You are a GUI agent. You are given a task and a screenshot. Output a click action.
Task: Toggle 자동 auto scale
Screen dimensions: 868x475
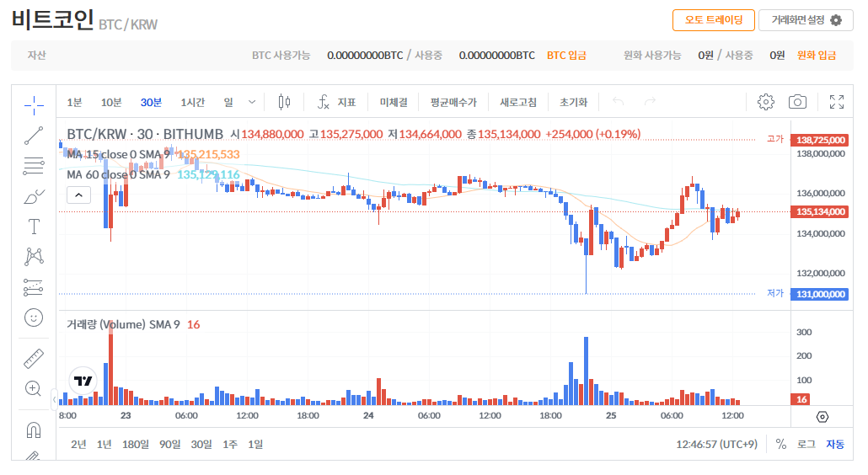tap(835, 444)
